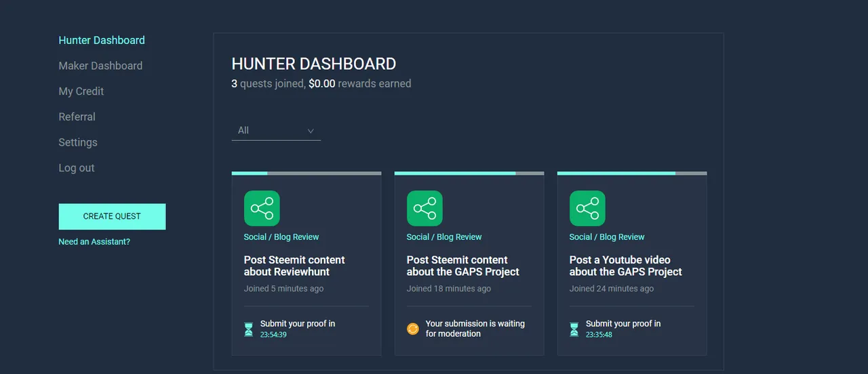Screen dimensions: 868x374
Task: Click progress bar on Youtube video quest card
Action: pyautogui.click(x=632, y=173)
